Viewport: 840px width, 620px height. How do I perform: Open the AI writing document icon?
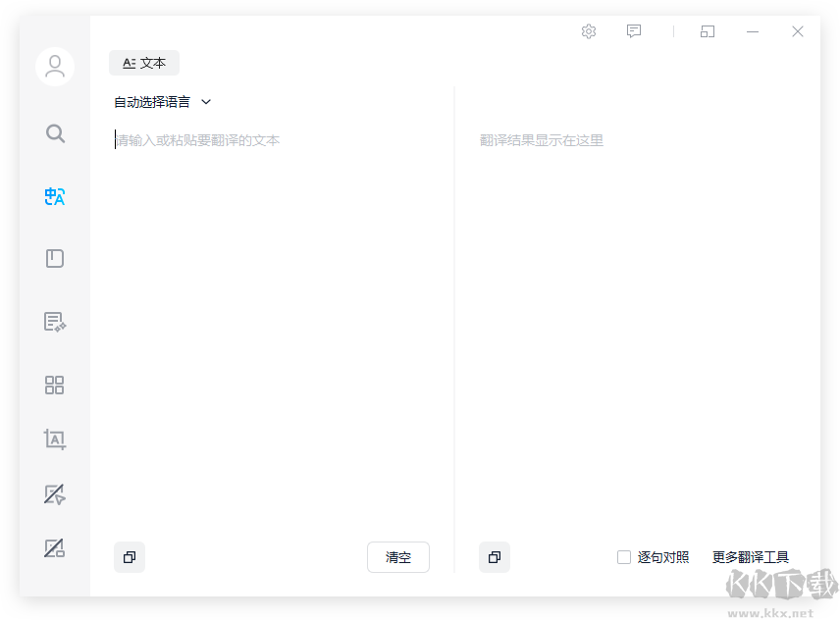tap(55, 322)
